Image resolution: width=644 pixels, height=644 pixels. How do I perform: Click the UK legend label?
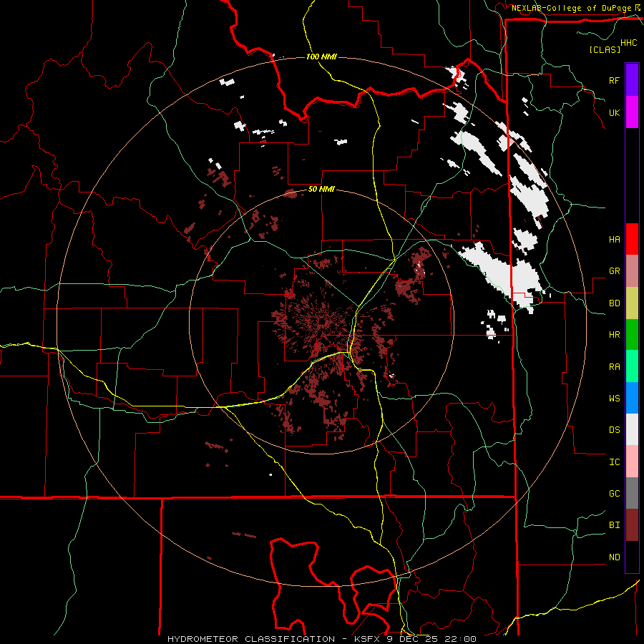614,112
